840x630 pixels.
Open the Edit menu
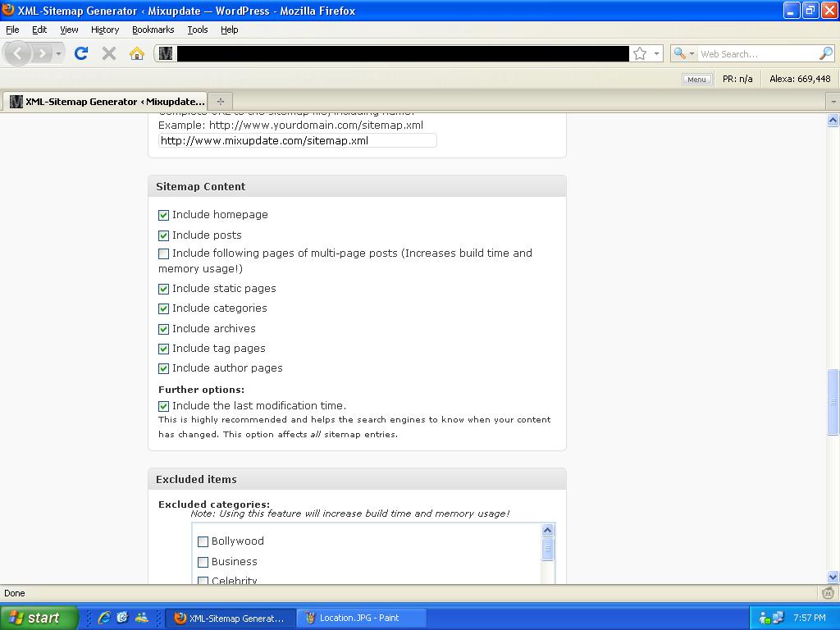(39, 30)
